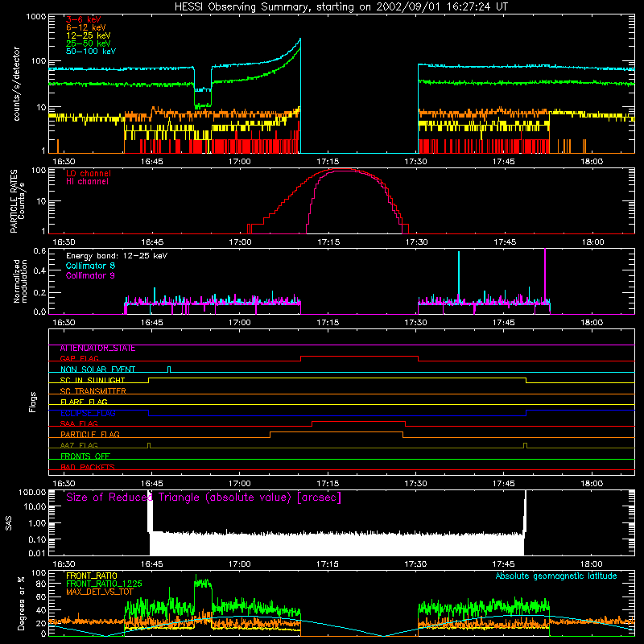Image resolution: width=644 pixels, height=644 pixels.
Task: Click the raised segment of the GAP_FLAG line
Action: tap(359, 357)
